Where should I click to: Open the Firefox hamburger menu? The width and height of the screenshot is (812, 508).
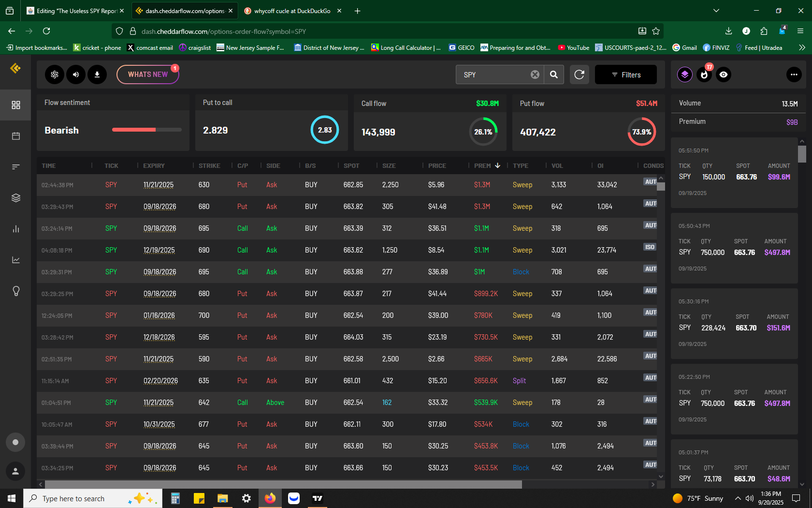(800, 31)
